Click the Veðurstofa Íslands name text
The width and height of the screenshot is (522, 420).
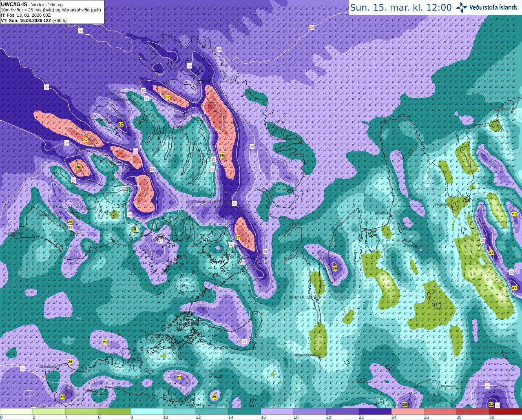point(493,7)
